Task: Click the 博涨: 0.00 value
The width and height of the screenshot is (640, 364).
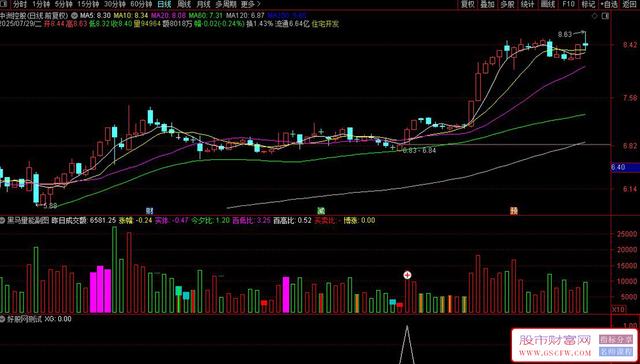Action: [x=359, y=221]
